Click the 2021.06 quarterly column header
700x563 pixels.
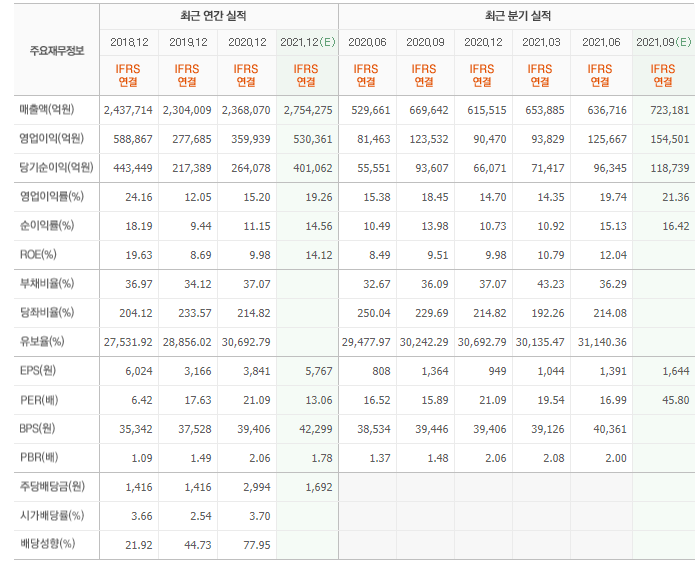click(x=601, y=42)
